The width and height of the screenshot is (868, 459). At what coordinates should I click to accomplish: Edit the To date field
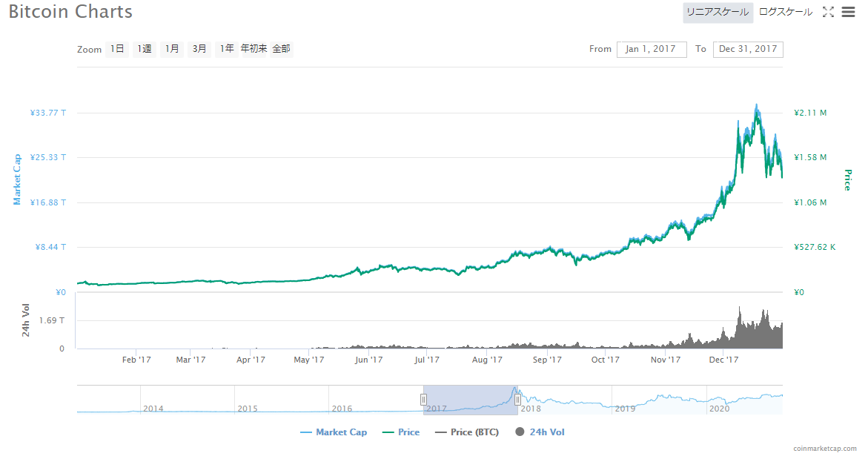click(748, 49)
